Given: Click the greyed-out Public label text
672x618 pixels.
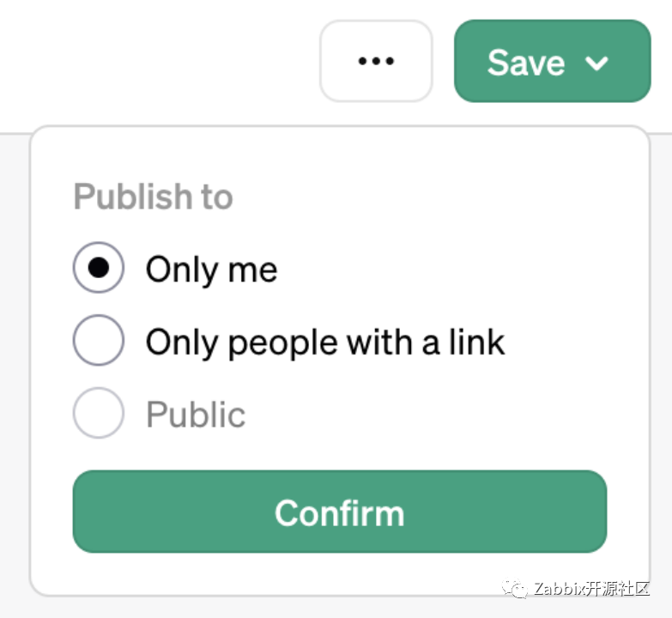Looking at the screenshot, I should (196, 415).
